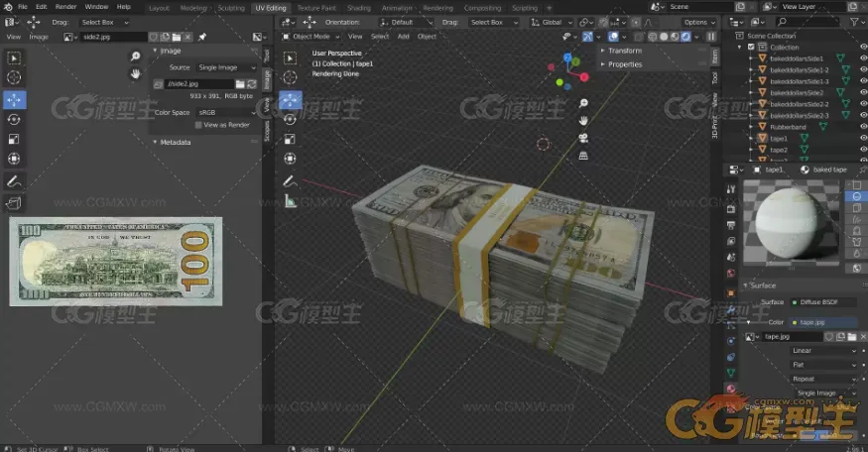Open the Tool properties tab icon
Image resolution: width=868 pixels, height=452 pixels.
coord(731,189)
